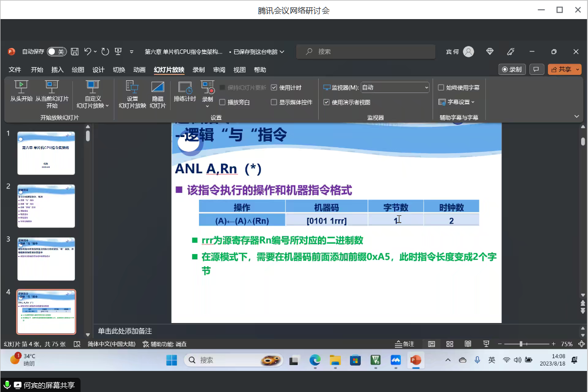This screenshot has height=392, width=588.
Task: Switch to Normal view in status bar
Action: pyautogui.click(x=432, y=344)
